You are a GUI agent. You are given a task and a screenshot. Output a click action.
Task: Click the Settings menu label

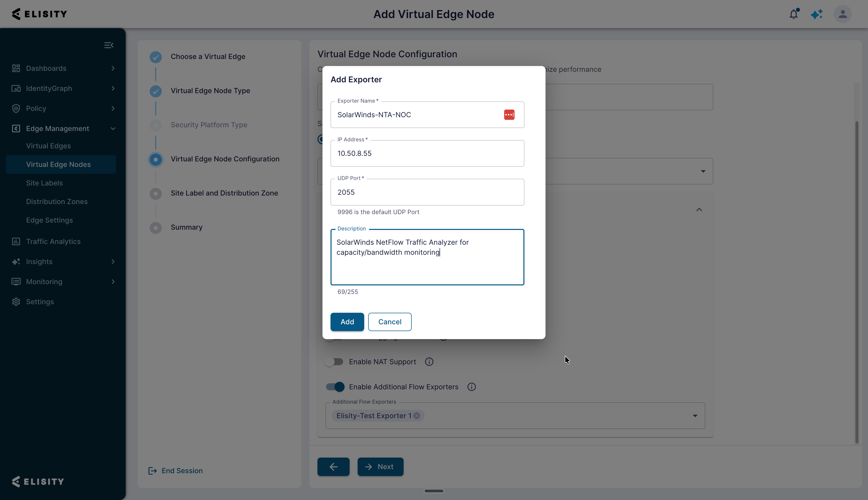(40, 302)
